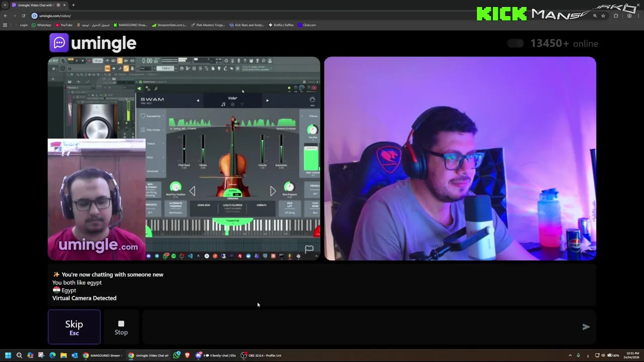Image resolution: width=644 pixels, height=362 pixels.
Task: Open a new browser tab
Action: click(73, 5)
